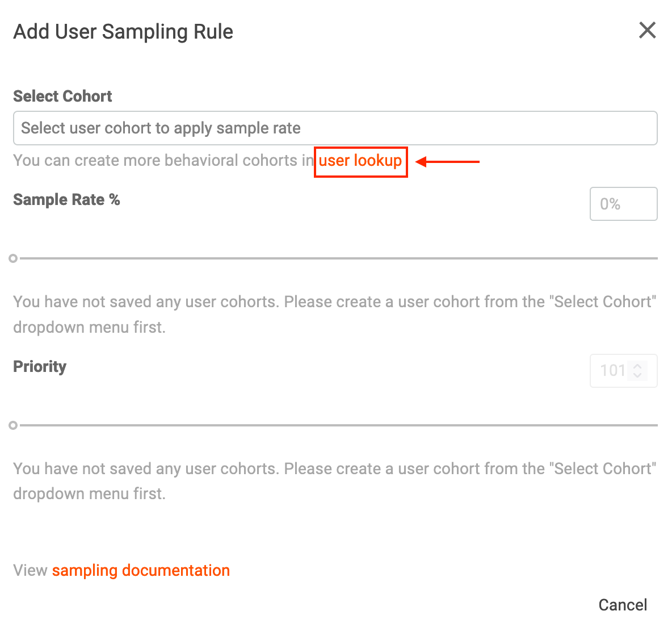
Task: Click the Sample Rate % input showing 0%
Action: click(x=623, y=204)
